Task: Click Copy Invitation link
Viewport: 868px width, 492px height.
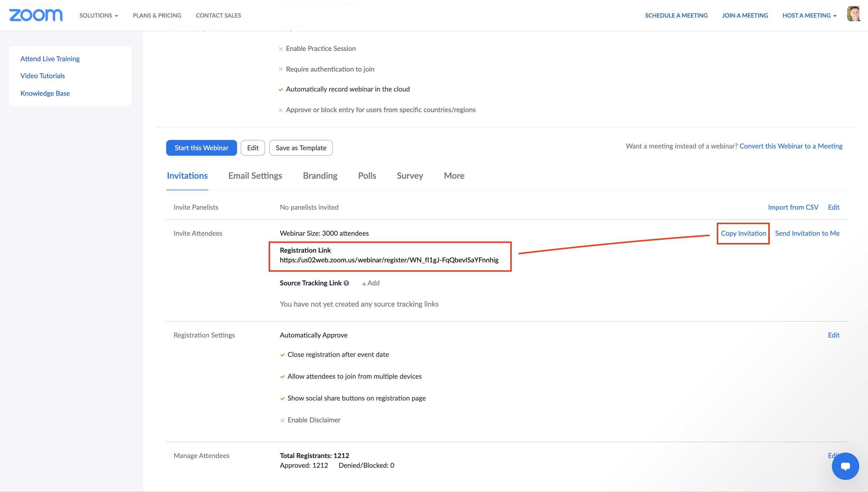Action: coord(743,233)
